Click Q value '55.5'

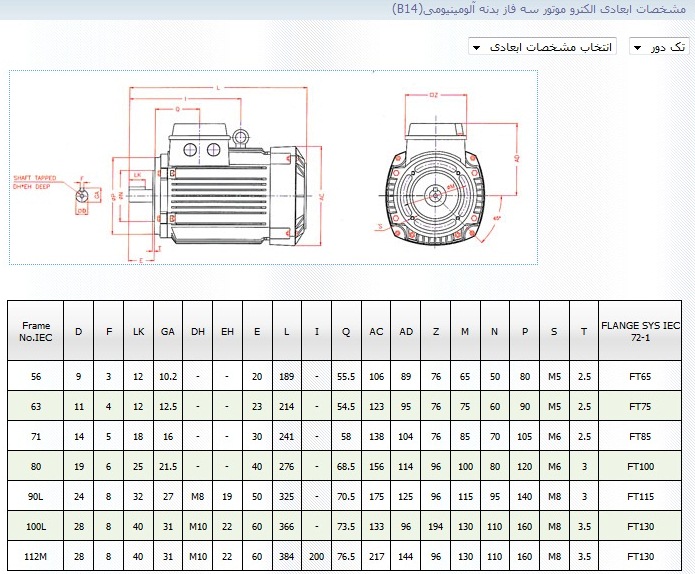tap(346, 376)
